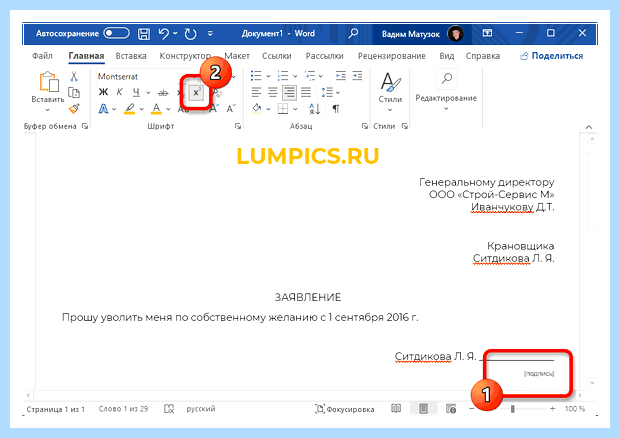Decrease paragraph indent
620x438 pixels.
[x=340, y=76]
